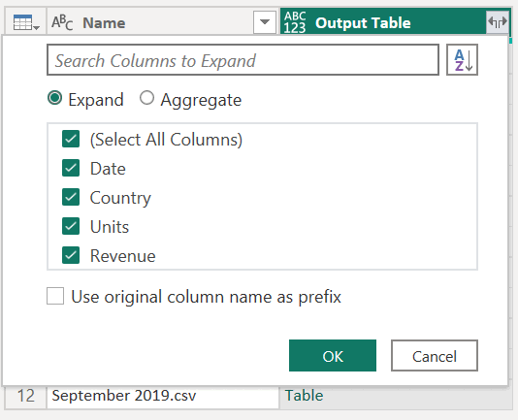Select the Expand radio button
The width and height of the screenshot is (518, 420).
55,98
